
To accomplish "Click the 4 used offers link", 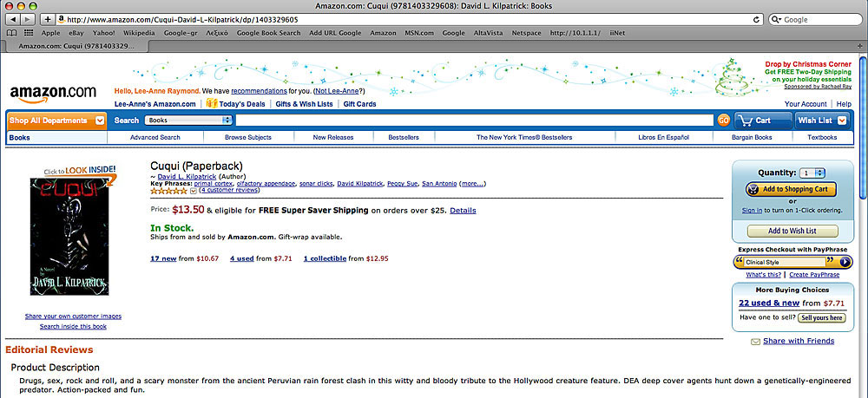I will [x=242, y=258].
